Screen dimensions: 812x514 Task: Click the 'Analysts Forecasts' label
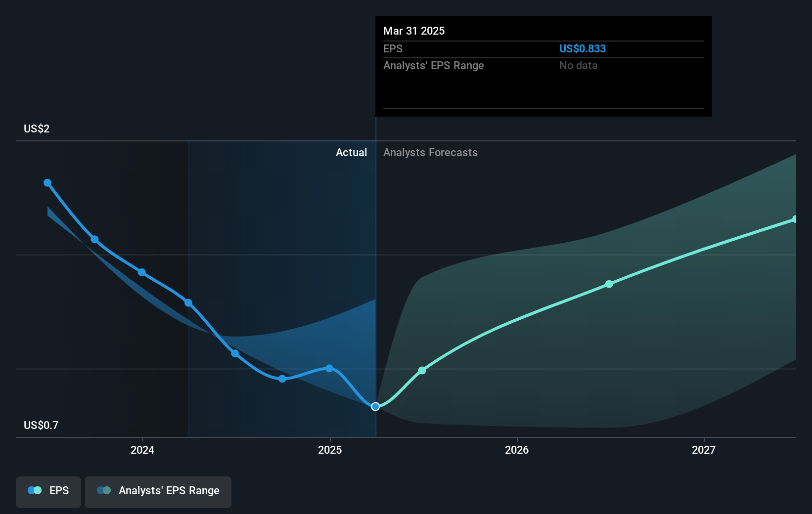(430, 153)
